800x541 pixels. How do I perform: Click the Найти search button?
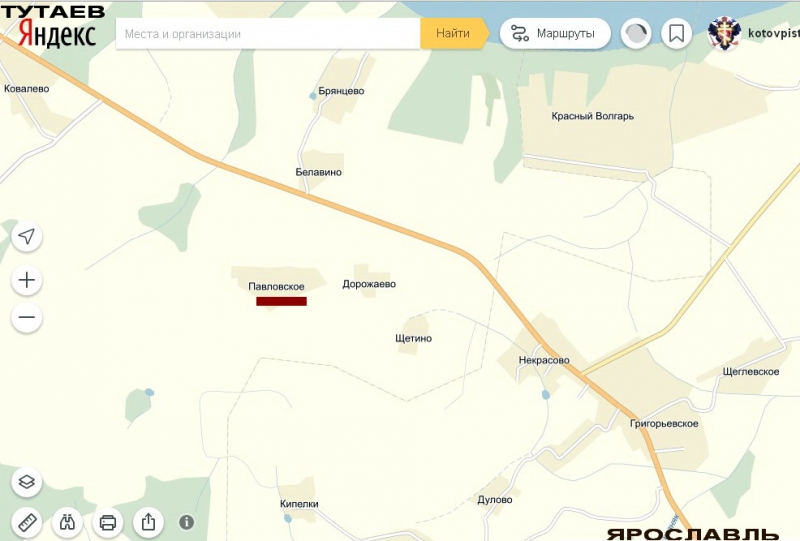[x=452, y=33]
